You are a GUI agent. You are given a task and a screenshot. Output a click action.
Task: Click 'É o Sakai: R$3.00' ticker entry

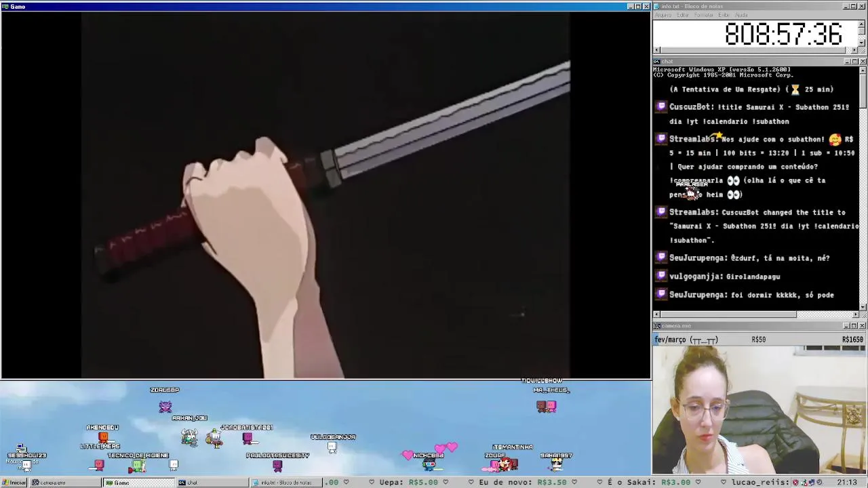click(x=648, y=483)
